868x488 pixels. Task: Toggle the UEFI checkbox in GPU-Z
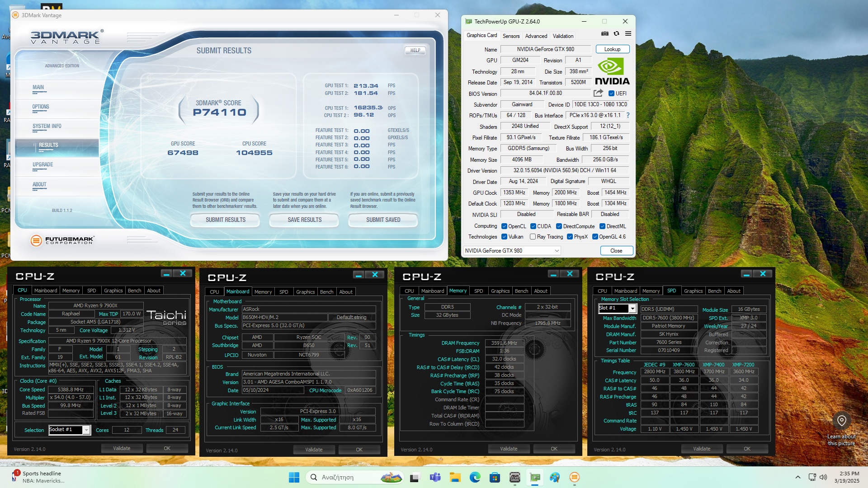611,94
